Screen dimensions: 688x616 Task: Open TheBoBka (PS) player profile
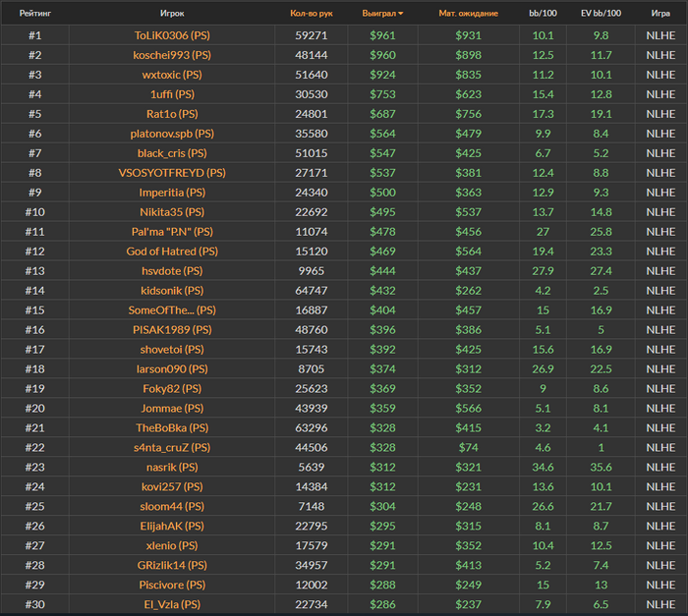coord(172,428)
